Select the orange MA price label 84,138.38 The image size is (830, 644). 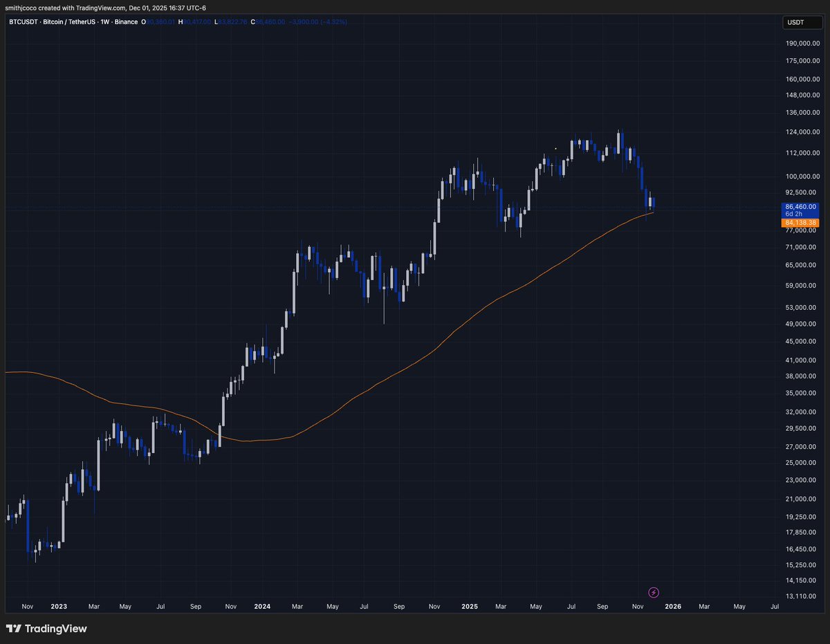click(800, 223)
